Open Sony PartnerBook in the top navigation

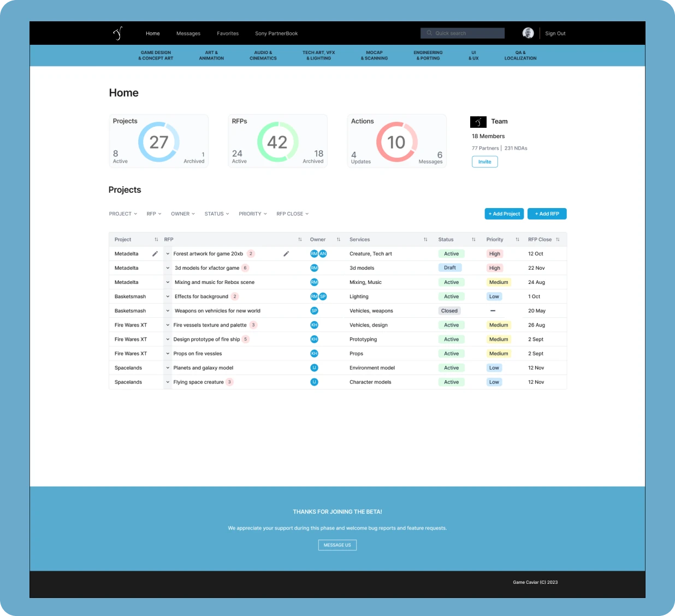276,34
